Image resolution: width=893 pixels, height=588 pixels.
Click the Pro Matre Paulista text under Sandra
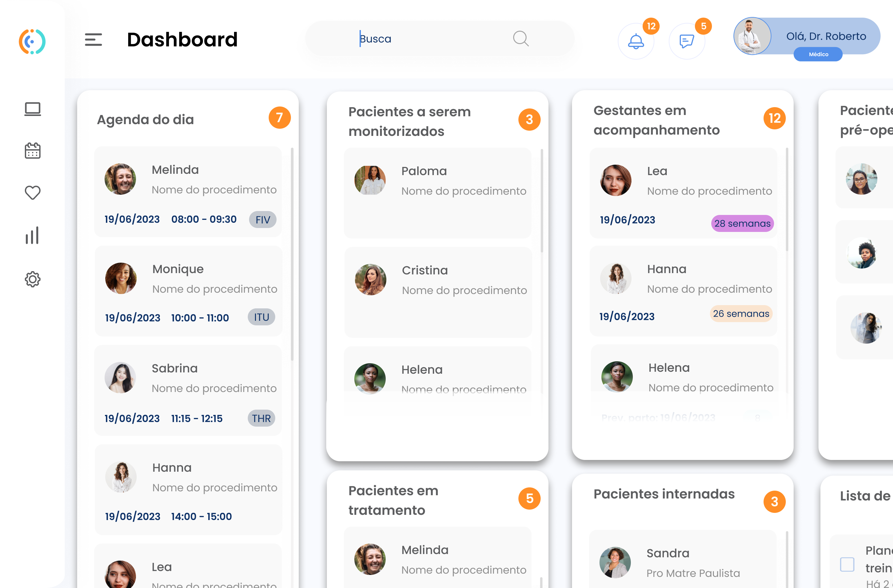click(693, 573)
